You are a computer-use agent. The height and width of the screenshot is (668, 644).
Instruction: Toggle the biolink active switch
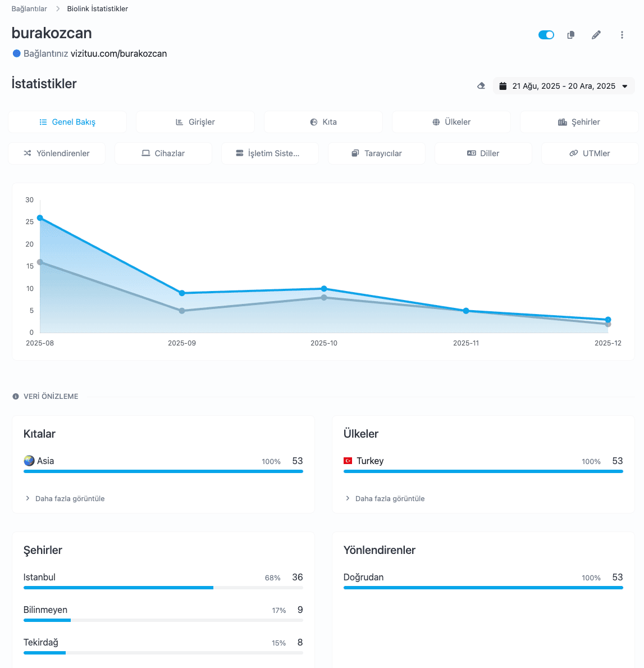546,35
